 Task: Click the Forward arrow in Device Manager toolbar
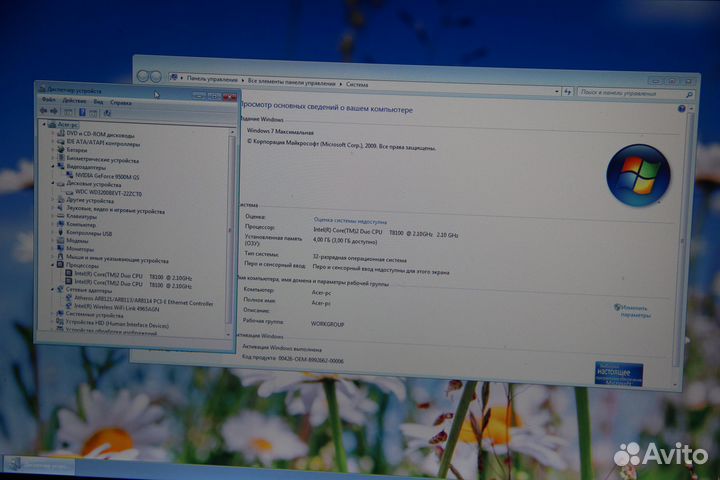tap(54, 111)
